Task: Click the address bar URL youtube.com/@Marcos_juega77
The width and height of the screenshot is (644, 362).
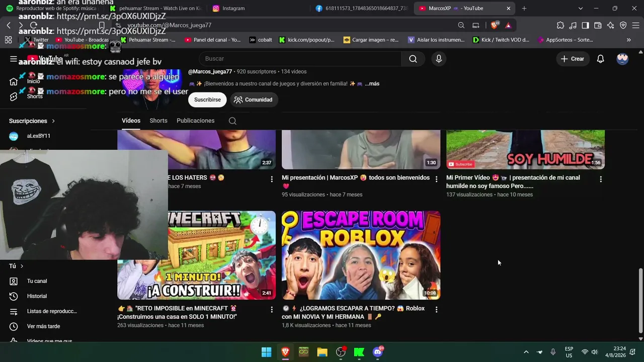Action: pyautogui.click(x=170, y=25)
